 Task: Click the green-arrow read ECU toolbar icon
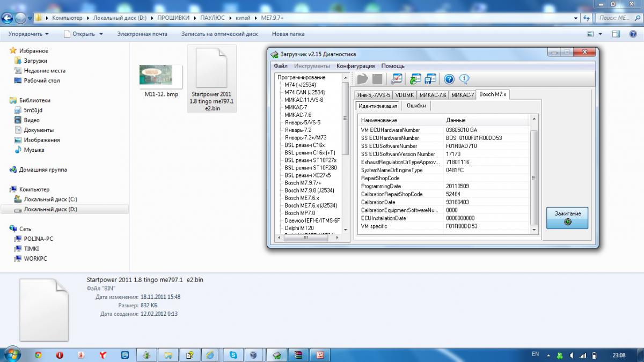point(415,79)
